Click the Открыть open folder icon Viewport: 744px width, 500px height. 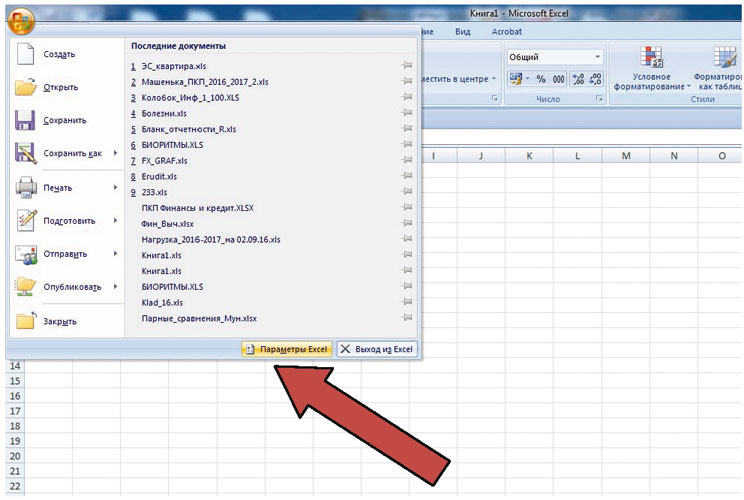coord(25,87)
